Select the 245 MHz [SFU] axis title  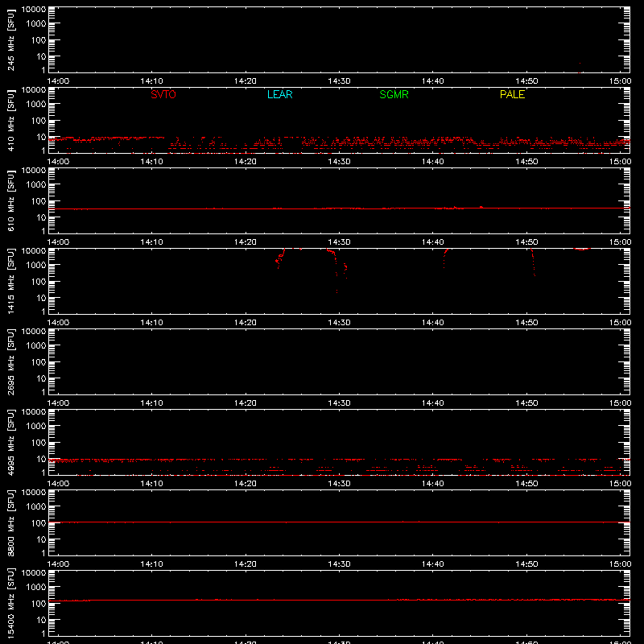[x=10, y=39]
